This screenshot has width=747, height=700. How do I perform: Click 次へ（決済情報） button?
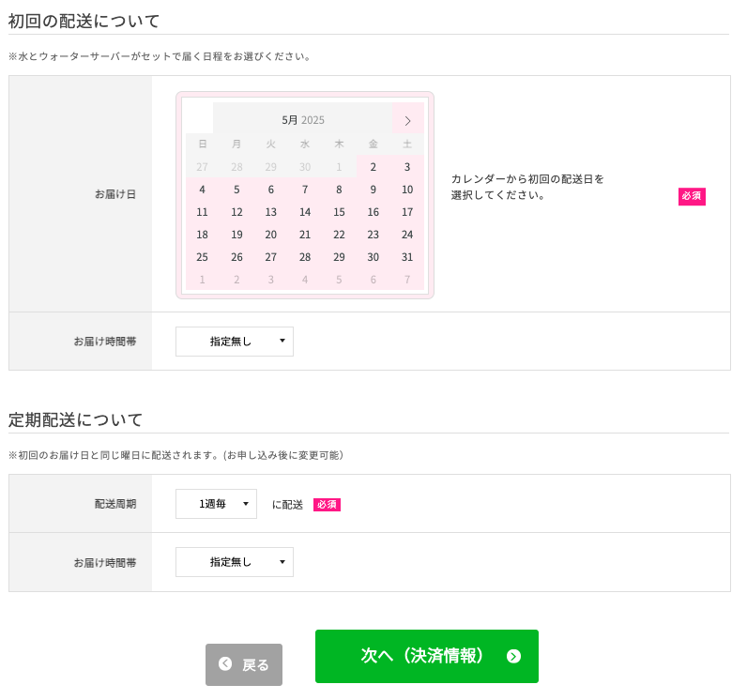427,656
